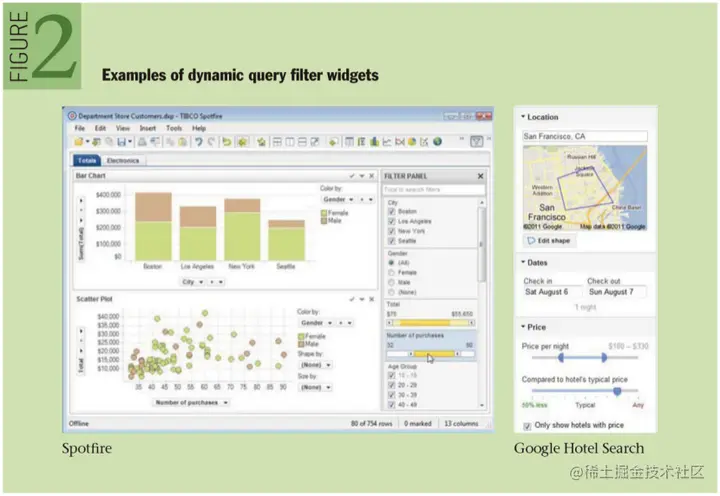Select the (None) gender radio button
The height and width of the screenshot is (496, 720).
pos(391,292)
